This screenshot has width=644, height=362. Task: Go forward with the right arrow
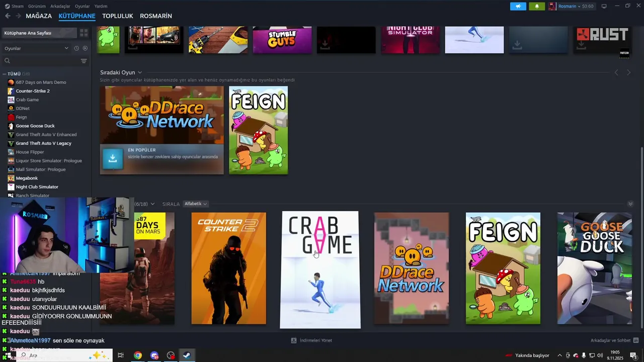pyautogui.click(x=19, y=16)
